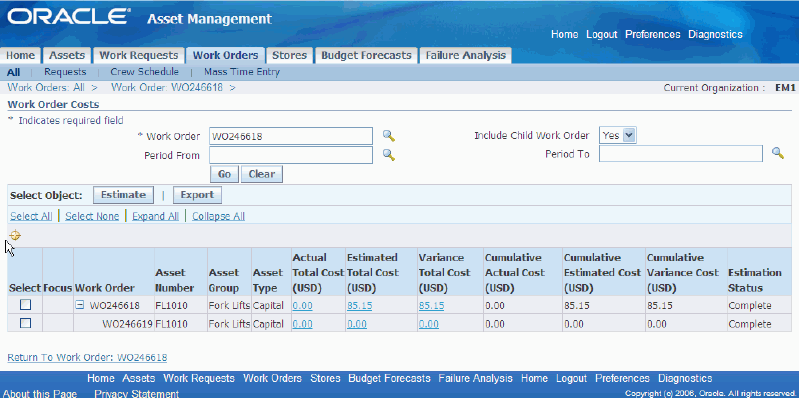
Task: Click the Clear button
Action: tap(261, 174)
